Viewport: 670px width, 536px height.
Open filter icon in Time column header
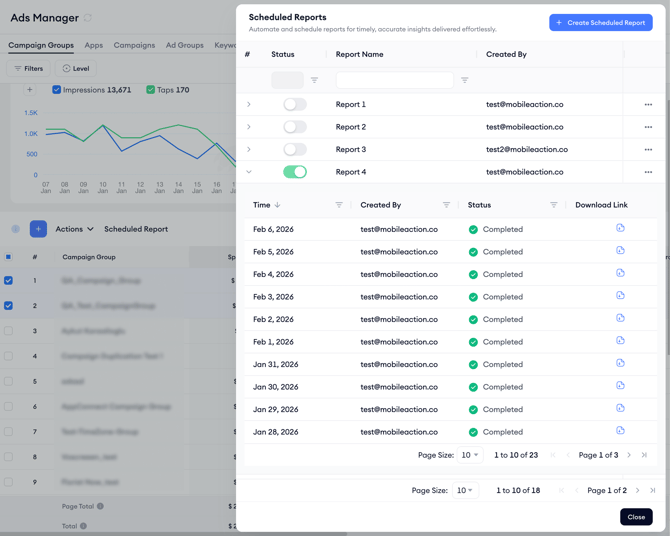339,205
